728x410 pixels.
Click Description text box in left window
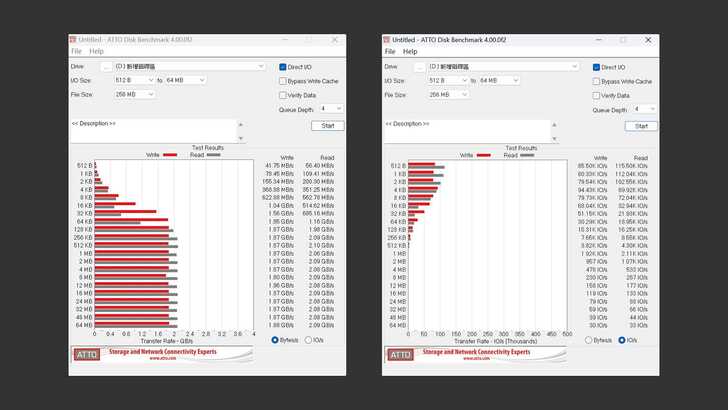point(153,131)
